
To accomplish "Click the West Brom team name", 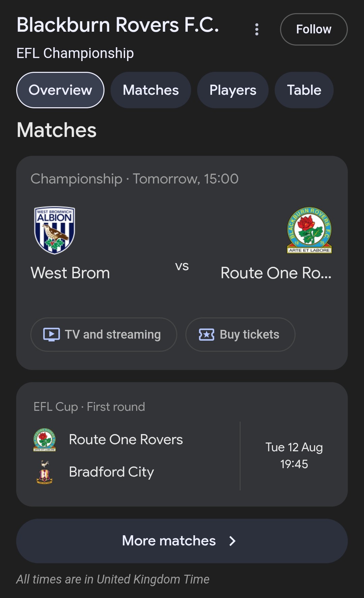I will [x=70, y=273].
